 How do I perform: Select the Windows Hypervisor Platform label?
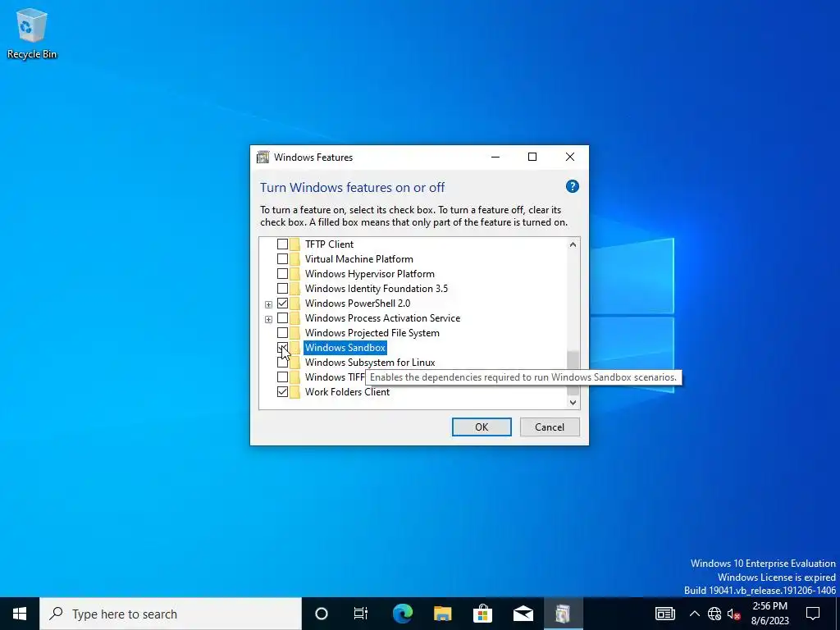coord(370,274)
